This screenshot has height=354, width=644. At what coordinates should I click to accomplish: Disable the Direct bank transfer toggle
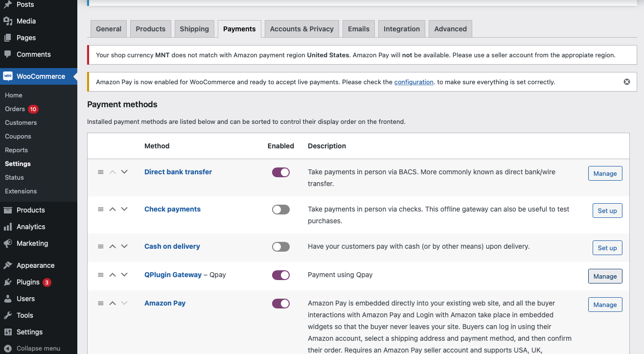coord(281,172)
